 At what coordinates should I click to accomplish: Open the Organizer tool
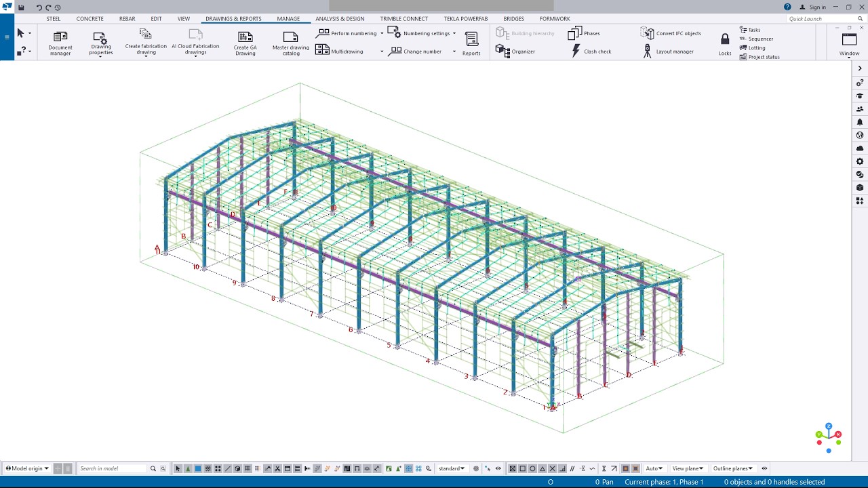point(515,51)
